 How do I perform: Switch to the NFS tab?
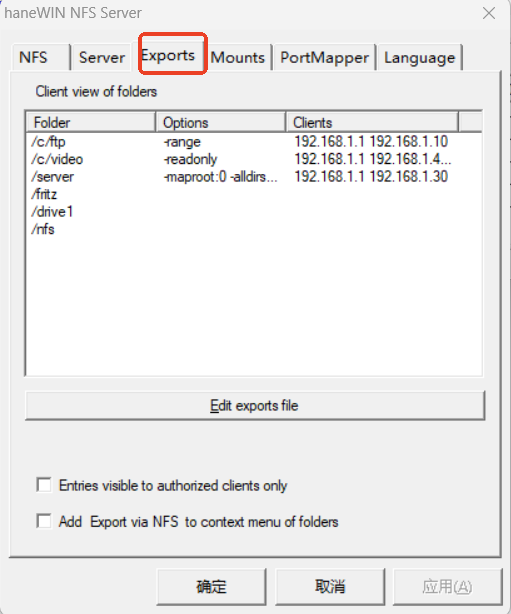(x=41, y=58)
